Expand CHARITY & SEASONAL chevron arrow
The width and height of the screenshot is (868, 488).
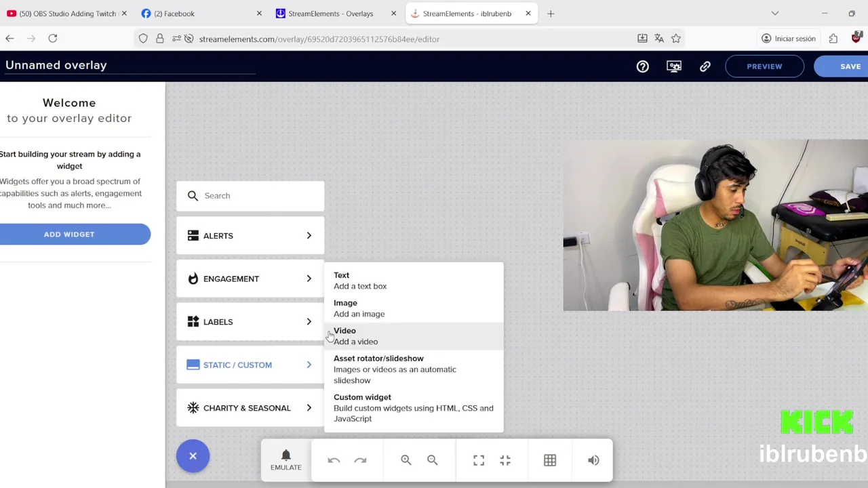309,407
